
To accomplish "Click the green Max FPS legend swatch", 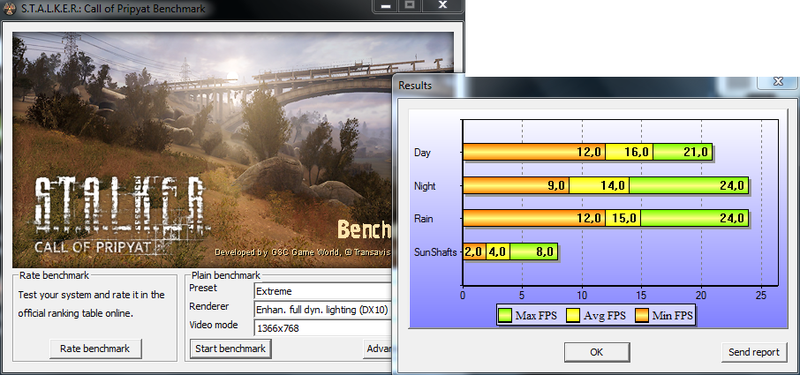I will pos(505,316).
